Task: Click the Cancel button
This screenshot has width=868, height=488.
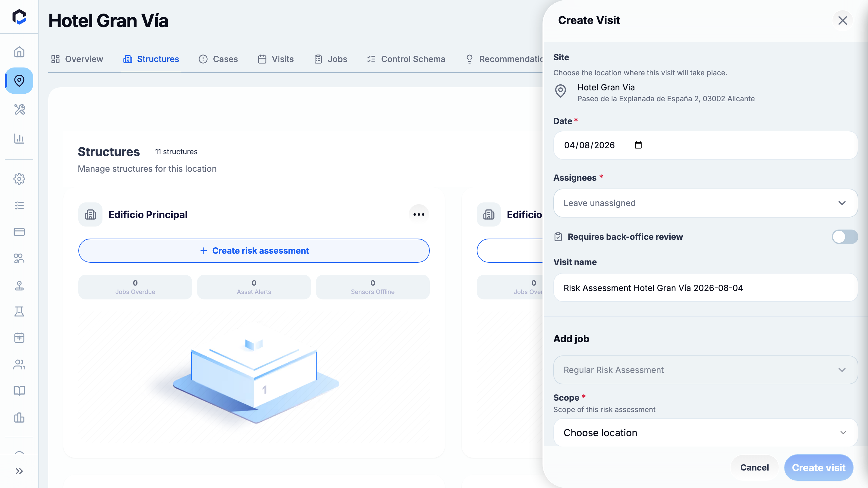Action: [754, 468]
